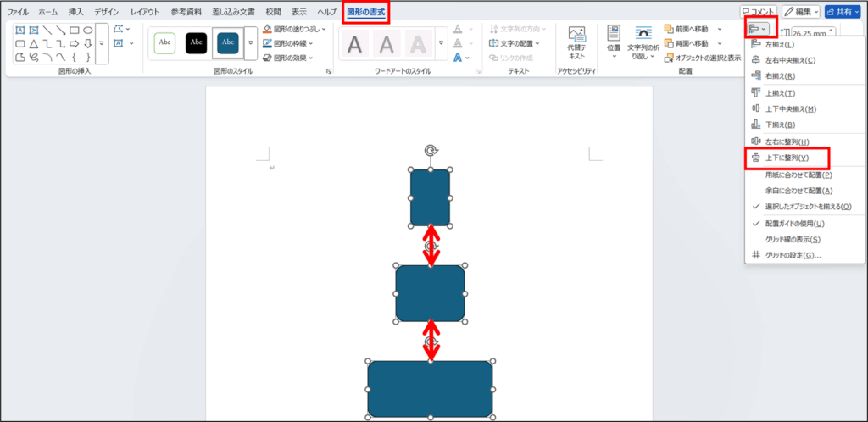The height and width of the screenshot is (422, 868).
Task: Toggle 選択したオブジェクトを揃える option
Action: pos(808,206)
